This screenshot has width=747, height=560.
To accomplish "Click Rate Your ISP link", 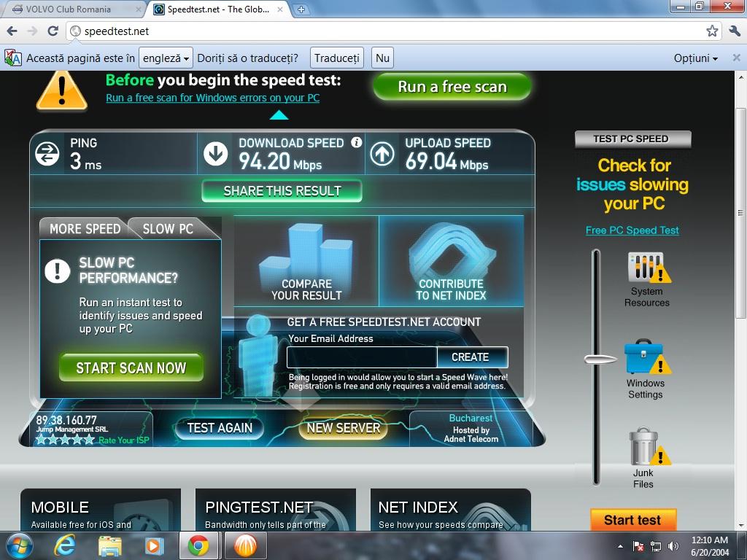I will pyautogui.click(x=124, y=440).
